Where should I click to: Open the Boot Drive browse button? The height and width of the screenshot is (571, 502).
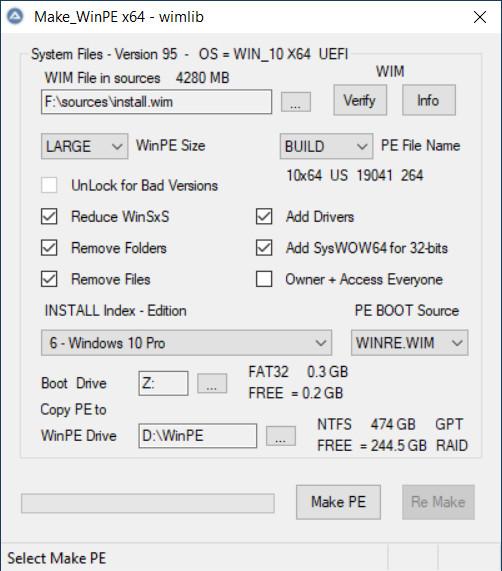(212, 383)
